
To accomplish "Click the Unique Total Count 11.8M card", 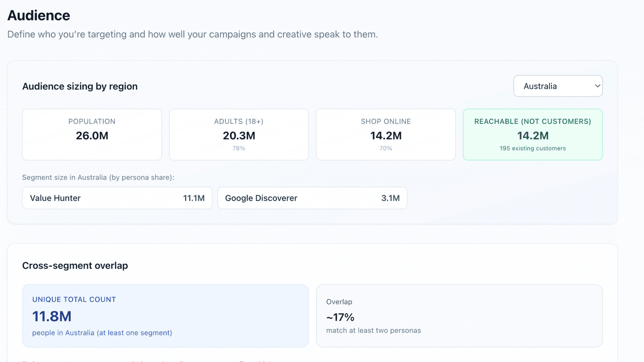I will pos(165,316).
